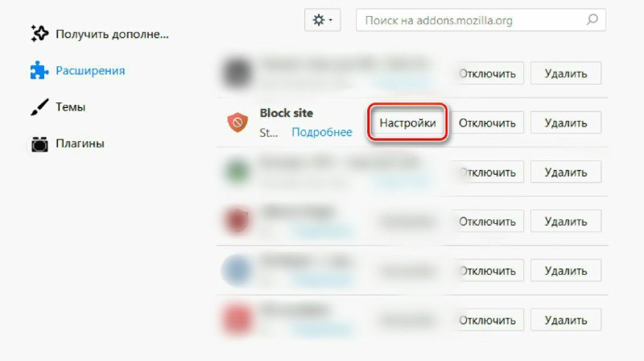Screen dimensions: 644x361
Task: Open Настройки for Block site
Action: pyautogui.click(x=407, y=122)
